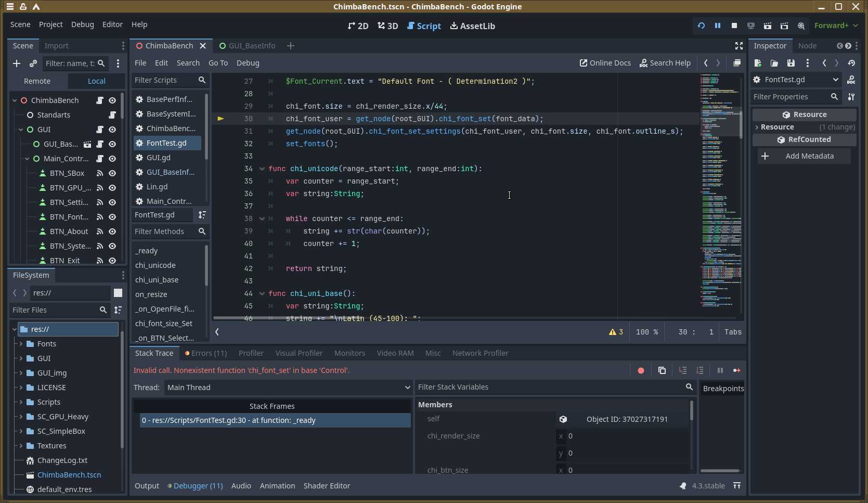The image size is (868, 503).
Task: Open Online Docs link
Action: click(605, 63)
